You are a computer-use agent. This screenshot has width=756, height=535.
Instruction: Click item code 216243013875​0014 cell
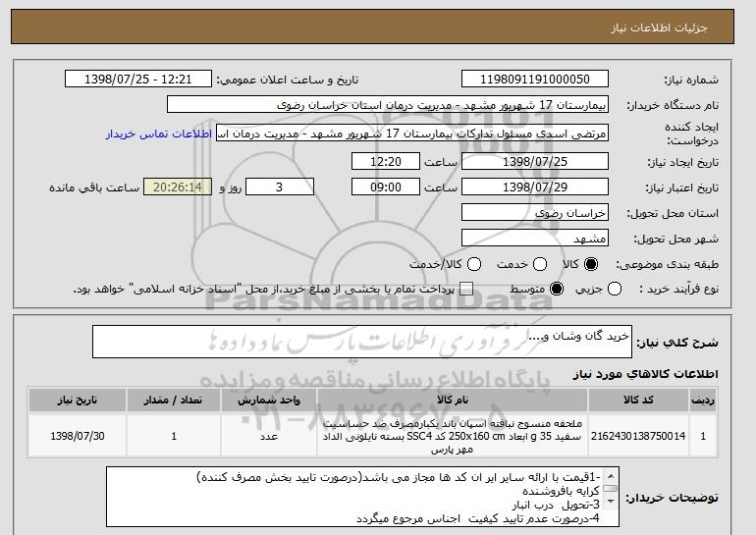point(638,436)
